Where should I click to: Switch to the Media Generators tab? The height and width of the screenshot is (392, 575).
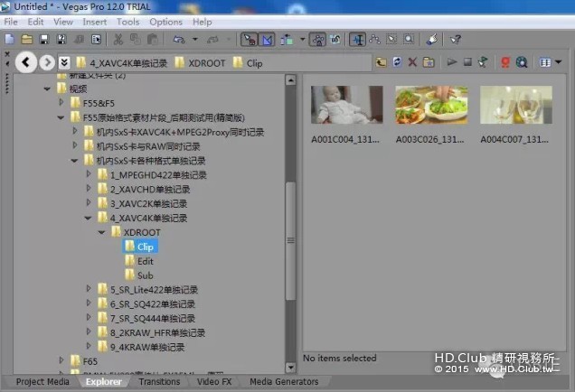(284, 382)
